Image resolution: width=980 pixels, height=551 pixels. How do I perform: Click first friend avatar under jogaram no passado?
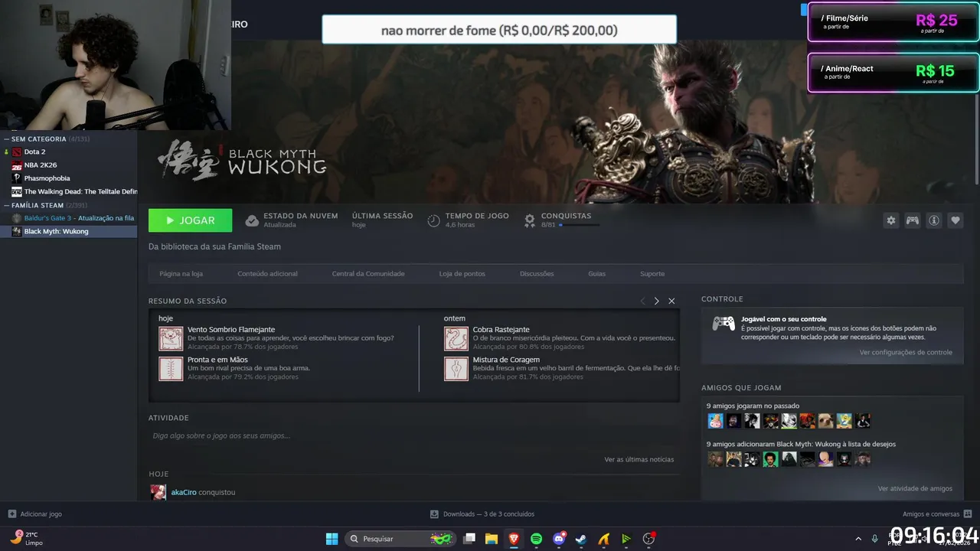click(715, 421)
